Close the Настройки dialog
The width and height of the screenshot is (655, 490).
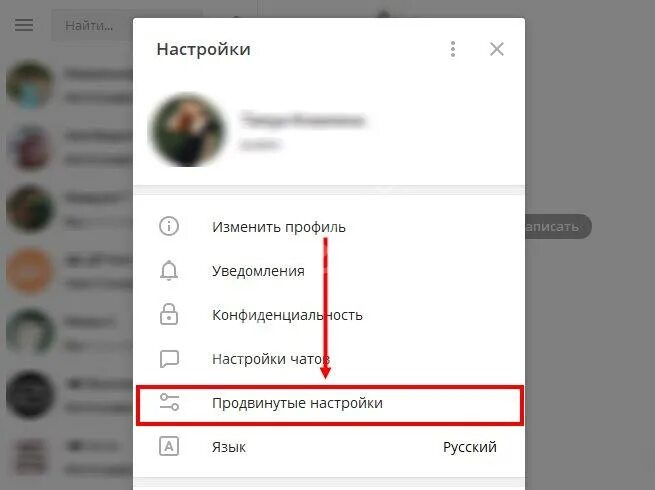[x=497, y=49]
